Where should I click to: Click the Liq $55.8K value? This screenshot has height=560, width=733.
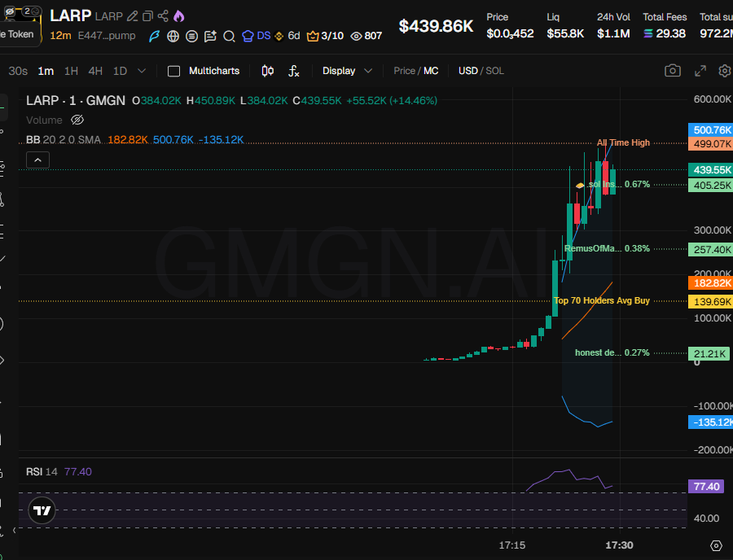point(565,33)
